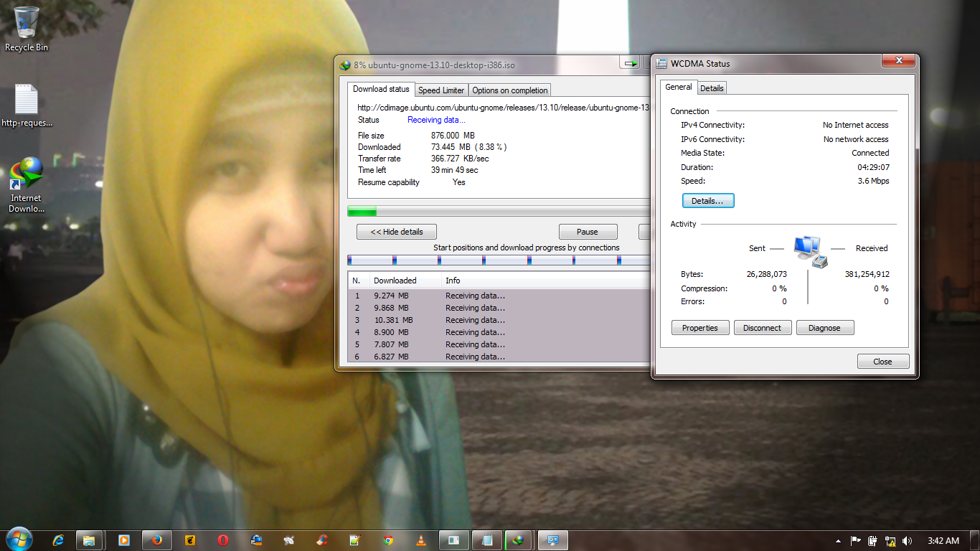This screenshot has height=551, width=980.
Task: Select the http-request text file on desktop
Action: [x=27, y=105]
